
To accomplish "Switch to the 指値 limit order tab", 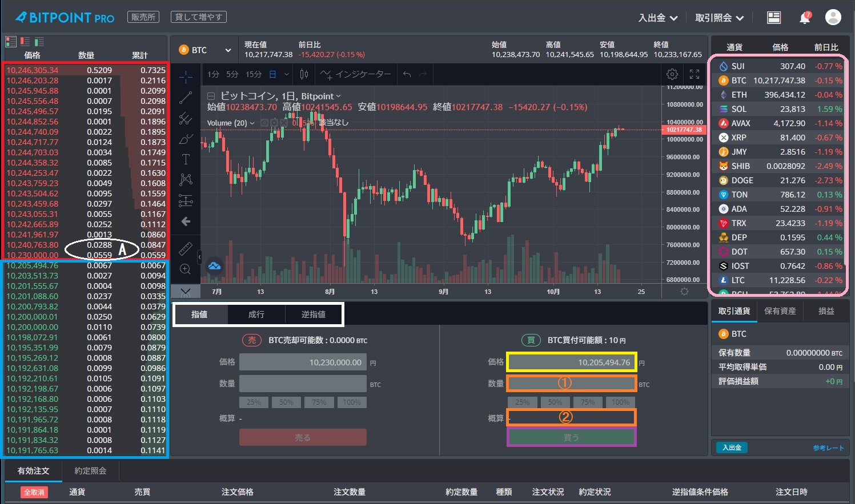I will (199, 315).
